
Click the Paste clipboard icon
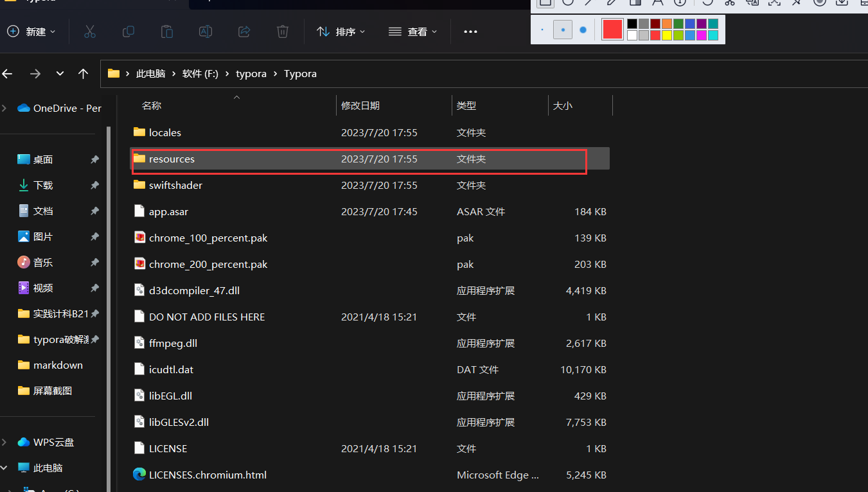[x=167, y=31]
